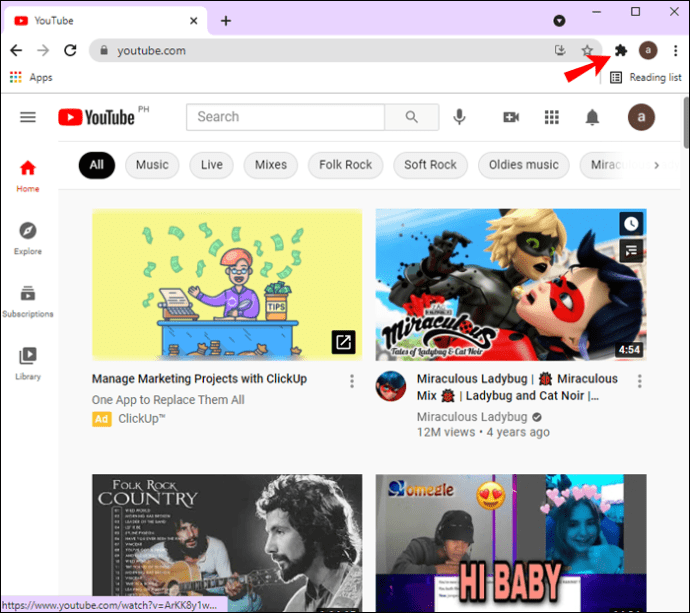Click the lock icon beside youtube.com
The image size is (690, 613).
point(104,50)
